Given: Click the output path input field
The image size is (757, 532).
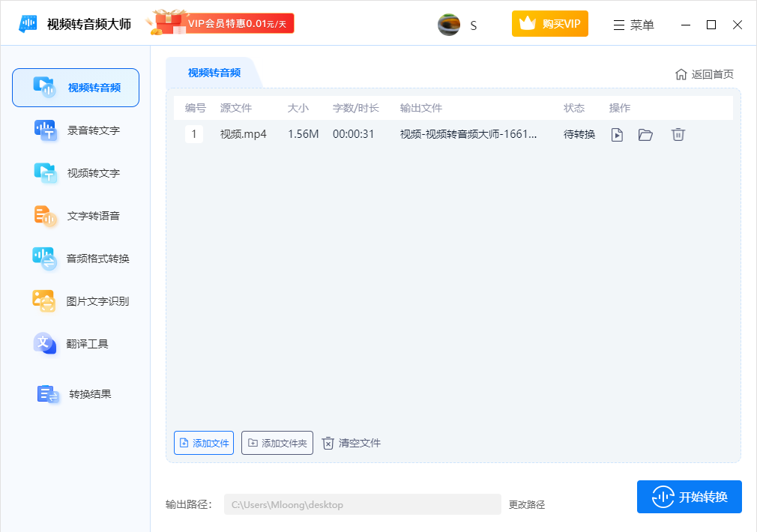Looking at the screenshot, I should coord(363,504).
